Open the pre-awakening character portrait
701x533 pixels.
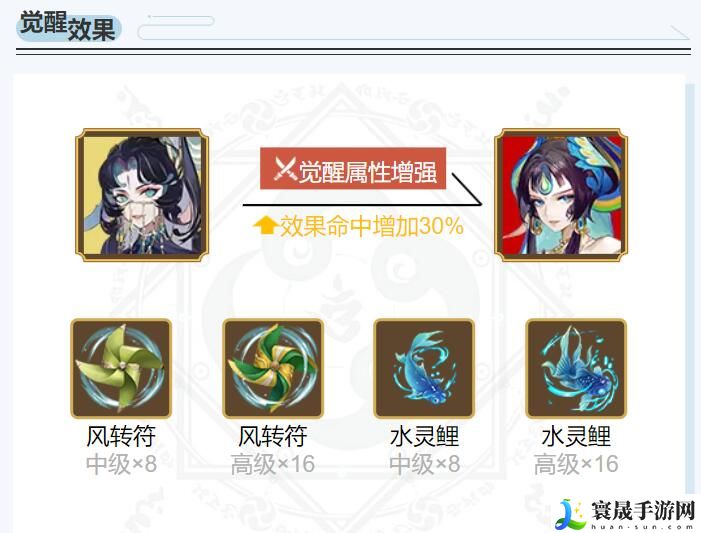tap(142, 195)
